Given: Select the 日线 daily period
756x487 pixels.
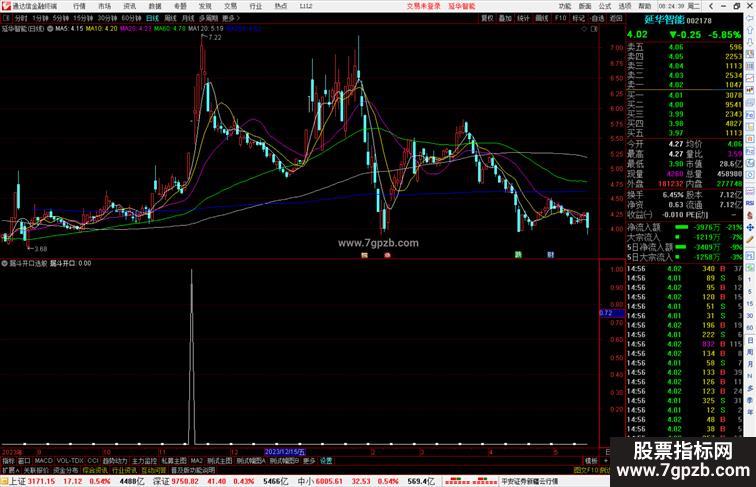Looking at the screenshot, I should [x=152, y=18].
